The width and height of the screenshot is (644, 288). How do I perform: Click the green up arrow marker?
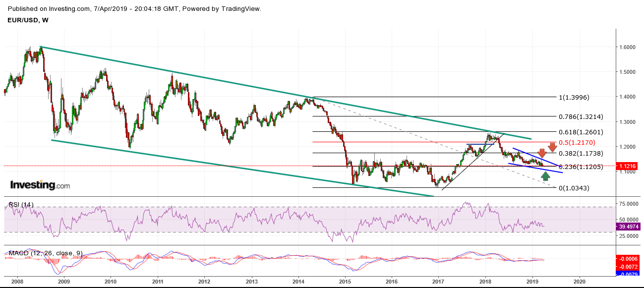click(x=546, y=175)
